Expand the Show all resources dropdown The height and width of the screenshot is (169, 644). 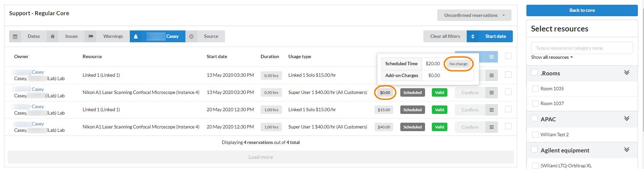pyautogui.click(x=551, y=57)
